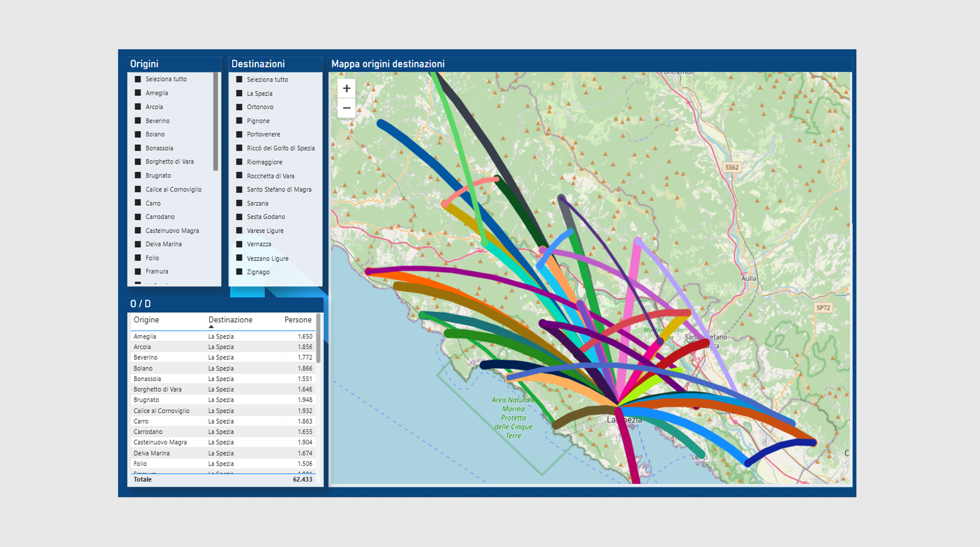980x547 pixels.
Task: Zoom out on the map
Action: point(347,108)
